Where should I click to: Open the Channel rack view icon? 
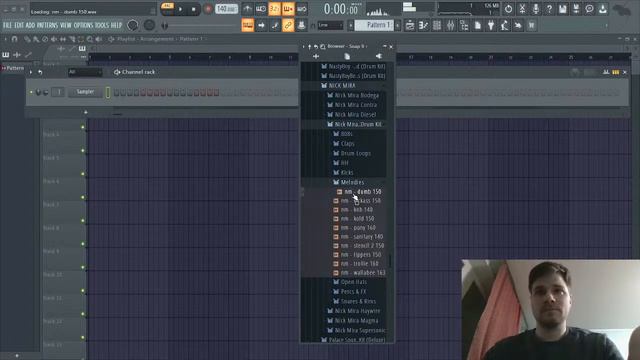[x=437, y=25]
